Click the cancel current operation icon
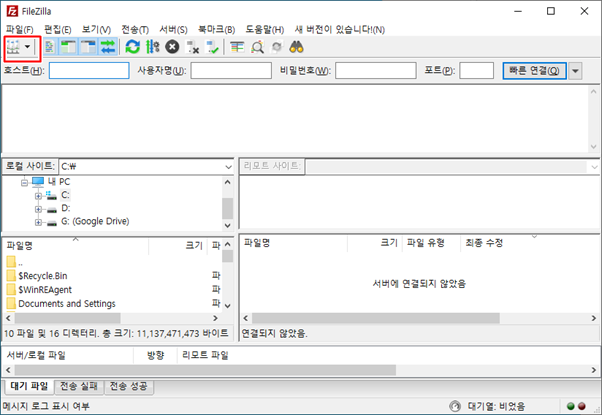602x415 pixels. click(172, 47)
